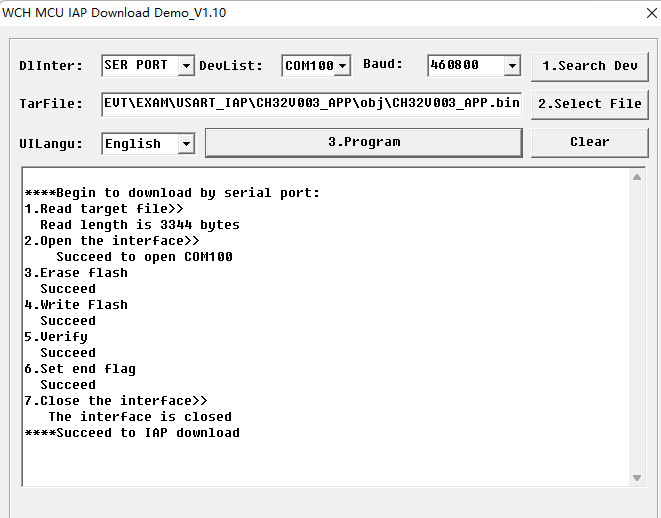
Task: Click the DlInter label text
Action: tap(52, 66)
